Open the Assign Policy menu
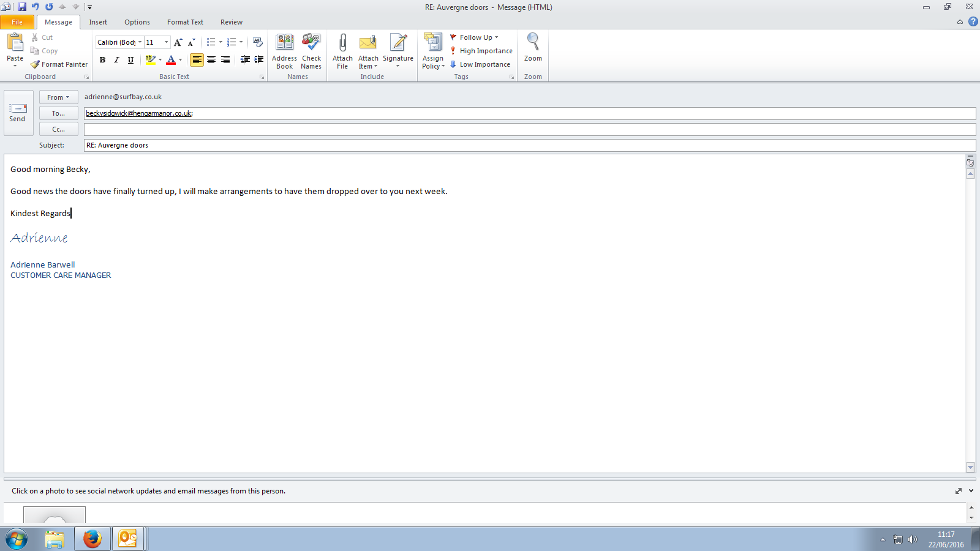 [x=433, y=51]
